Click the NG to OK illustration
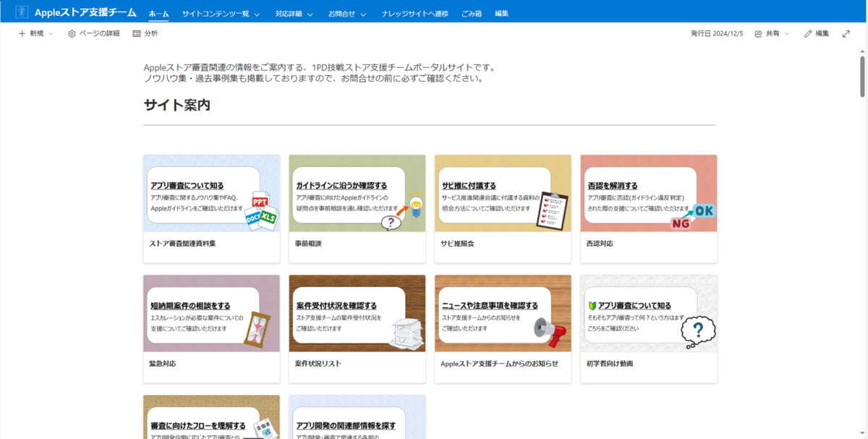 [x=692, y=216]
